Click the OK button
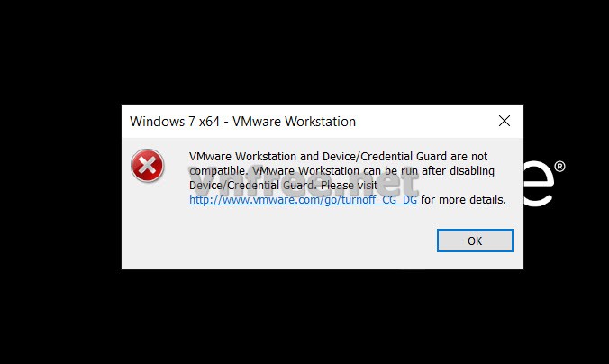Screen dimensions: 609x364 [x=475, y=241]
